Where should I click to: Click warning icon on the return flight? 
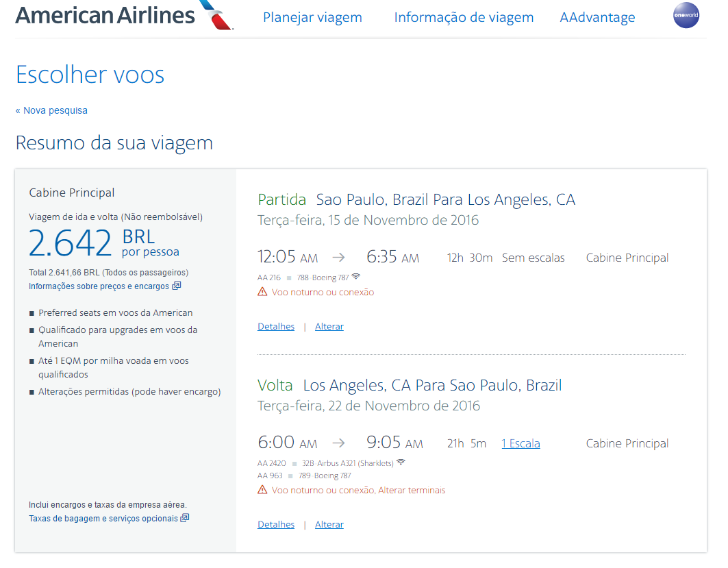tap(262, 490)
